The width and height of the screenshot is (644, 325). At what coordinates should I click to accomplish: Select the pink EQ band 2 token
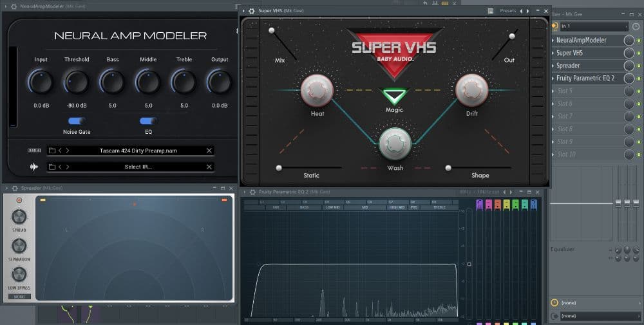[488, 205]
